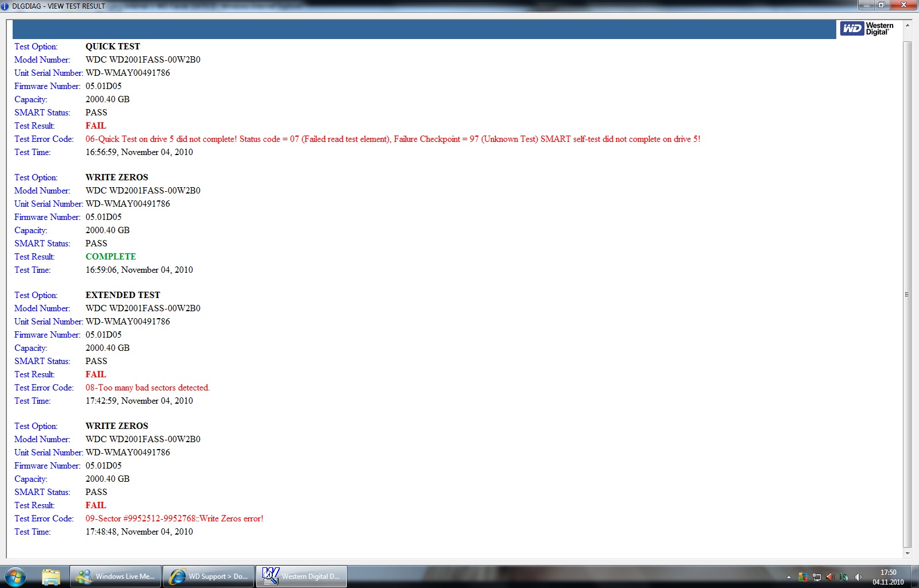The height and width of the screenshot is (588, 919).
Task: Click the Western Digital logo
Action: [x=867, y=29]
